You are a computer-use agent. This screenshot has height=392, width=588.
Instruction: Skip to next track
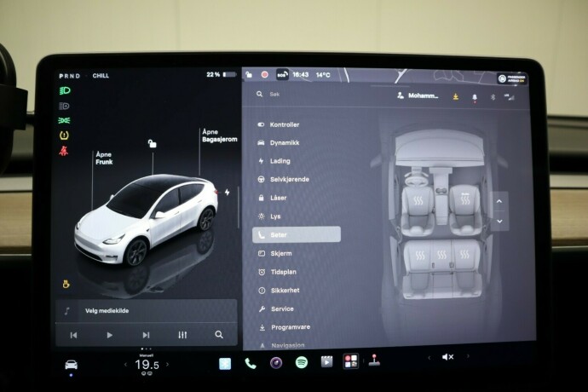(146, 335)
